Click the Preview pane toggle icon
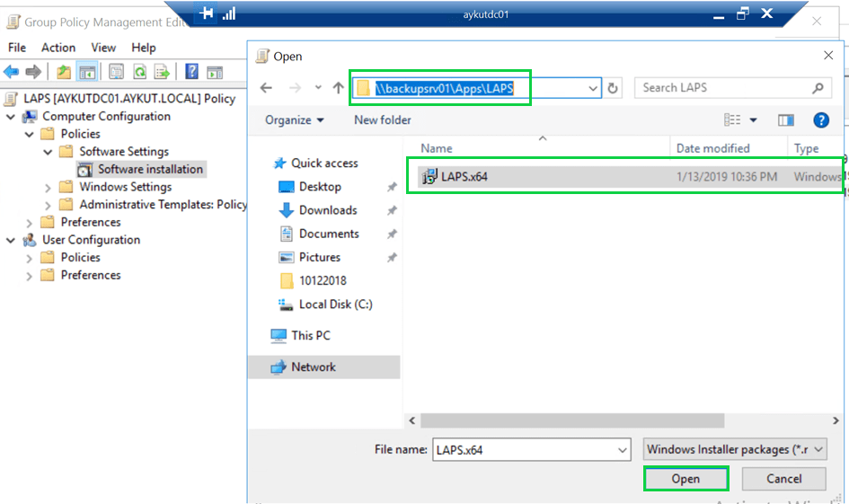This screenshot has width=849, height=504. [786, 120]
